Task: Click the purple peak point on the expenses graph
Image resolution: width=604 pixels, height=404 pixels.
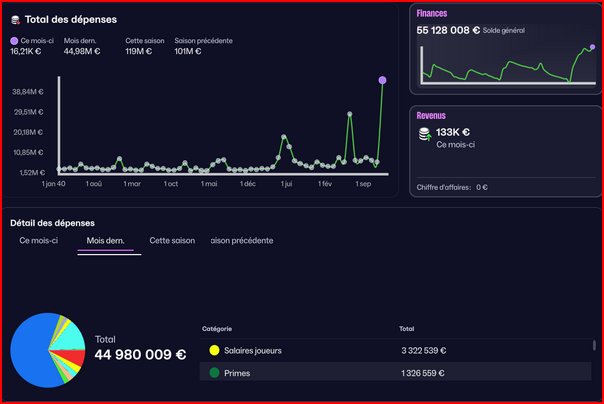Action: click(x=382, y=80)
